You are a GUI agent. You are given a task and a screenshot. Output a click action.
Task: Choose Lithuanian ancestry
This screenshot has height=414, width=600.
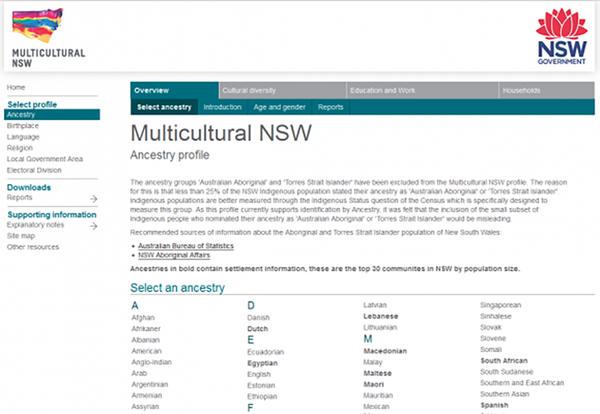coord(380,327)
